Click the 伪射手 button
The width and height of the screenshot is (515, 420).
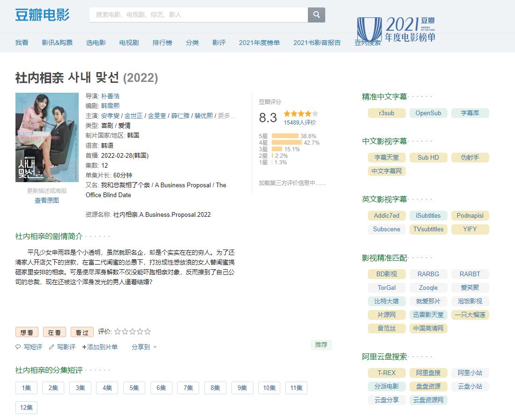click(x=470, y=157)
